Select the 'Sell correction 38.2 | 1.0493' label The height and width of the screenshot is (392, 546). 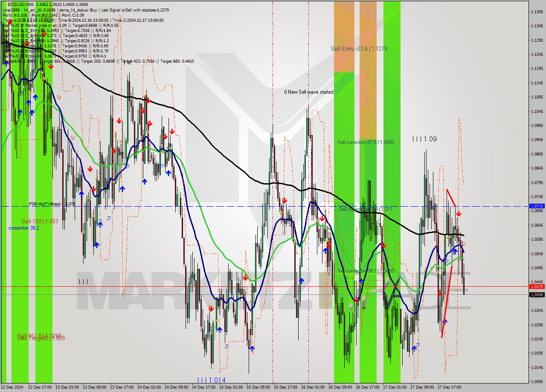click(366, 271)
